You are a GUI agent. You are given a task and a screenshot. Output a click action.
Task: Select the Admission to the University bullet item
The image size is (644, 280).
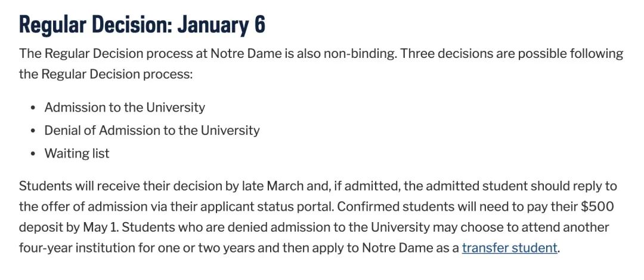(x=125, y=107)
